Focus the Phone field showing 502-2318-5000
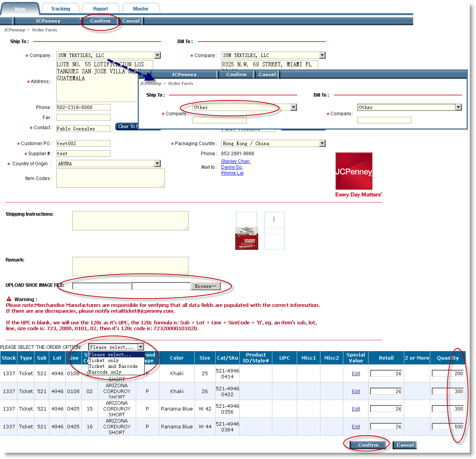The image size is (476, 459). [83, 107]
